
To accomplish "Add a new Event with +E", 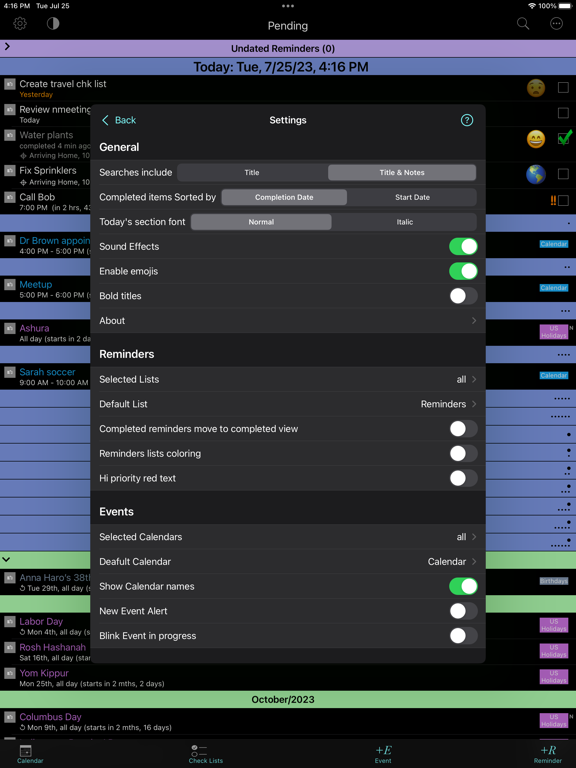I will click(x=383, y=754).
